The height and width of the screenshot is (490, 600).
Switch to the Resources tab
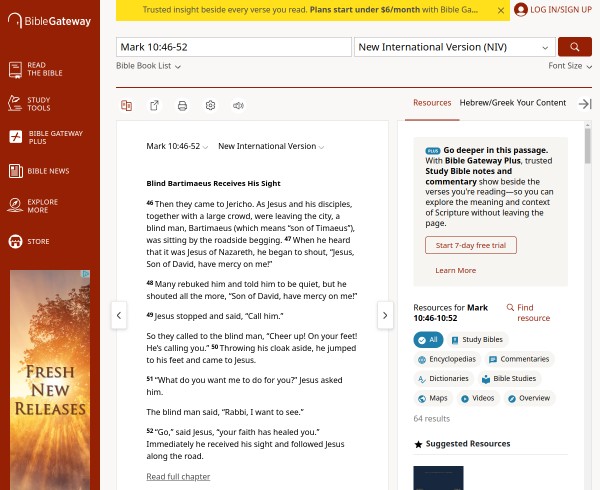[x=432, y=103]
